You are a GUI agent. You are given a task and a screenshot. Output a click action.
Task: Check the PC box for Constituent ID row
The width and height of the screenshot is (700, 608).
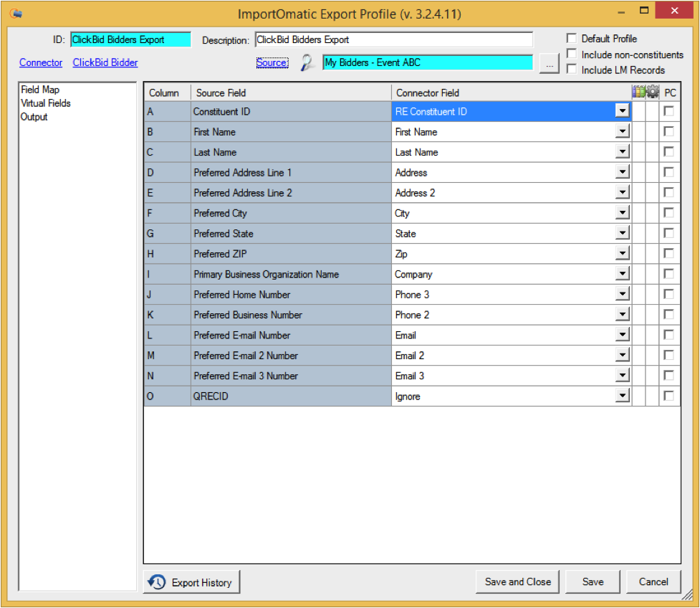pos(668,111)
